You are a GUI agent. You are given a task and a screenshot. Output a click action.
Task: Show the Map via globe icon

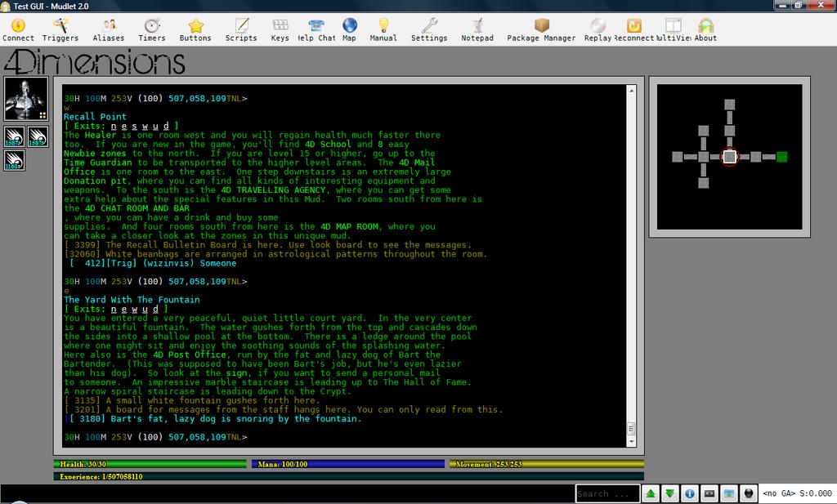(349, 30)
